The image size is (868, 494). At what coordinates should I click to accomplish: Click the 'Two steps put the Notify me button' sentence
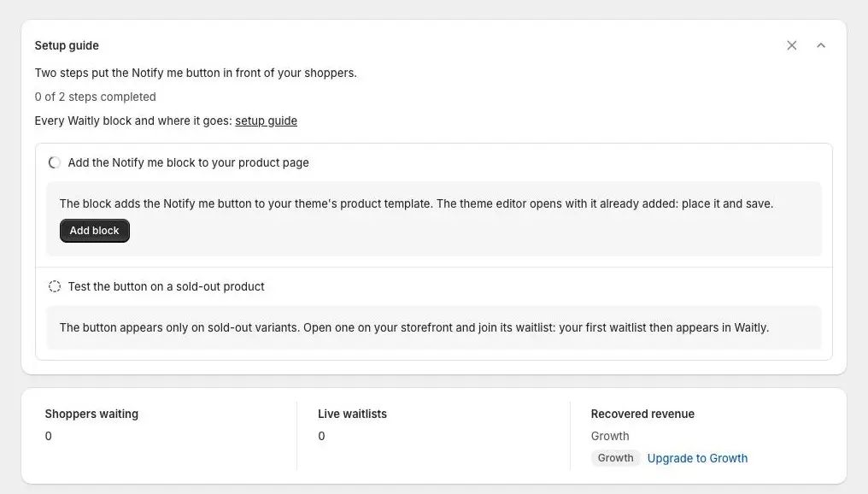coord(196,74)
